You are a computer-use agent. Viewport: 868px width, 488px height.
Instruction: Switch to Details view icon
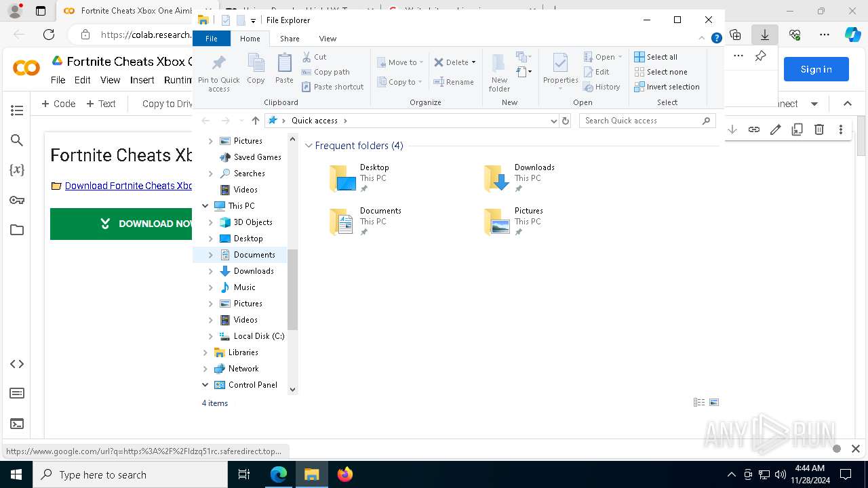699,403
